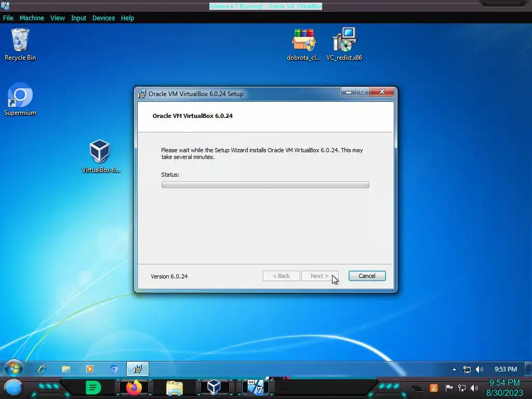Open the Recycle Bin desktop icon
This screenshot has height=399, width=532.
(x=20, y=45)
